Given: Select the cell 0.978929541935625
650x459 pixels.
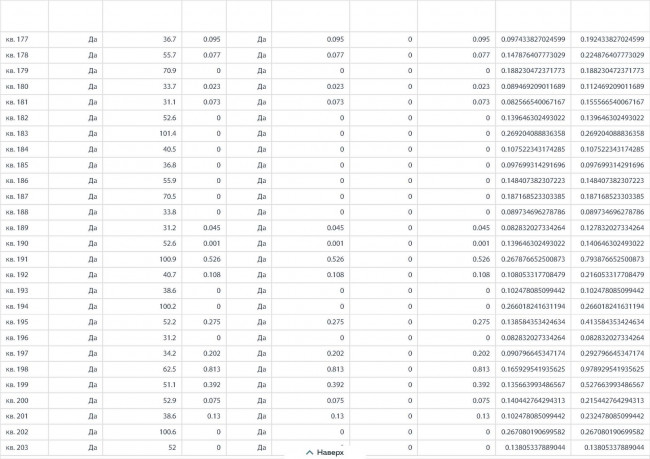Looking at the screenshot, I should (612, 369).
